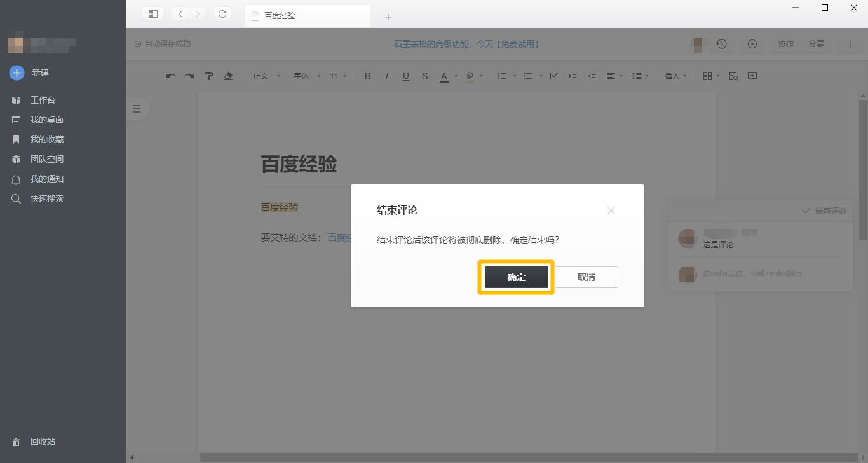Refresh the page with reload icon
The width and height of the screenshot is (868, 463).
click(x=222, y=14)
